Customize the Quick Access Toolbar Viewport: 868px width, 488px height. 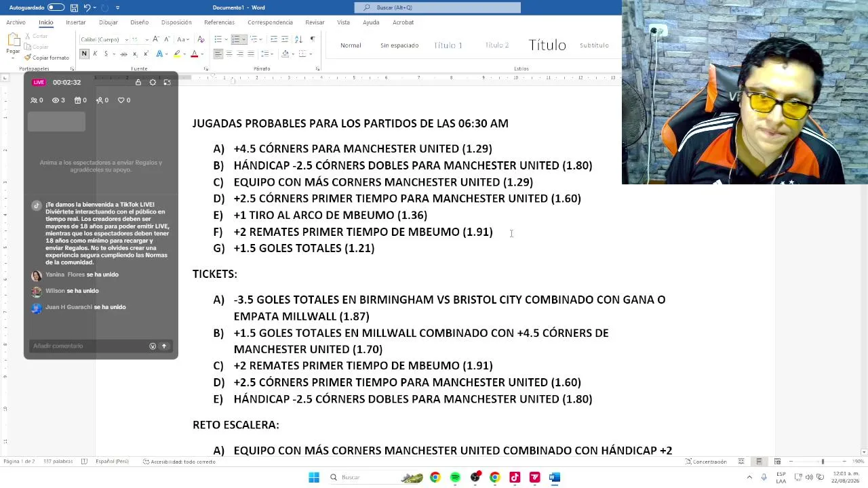click(117, 7)
